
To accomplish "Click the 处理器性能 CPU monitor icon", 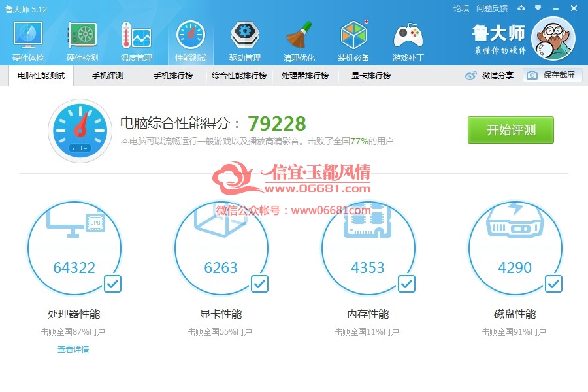I will tap(75, 223).
